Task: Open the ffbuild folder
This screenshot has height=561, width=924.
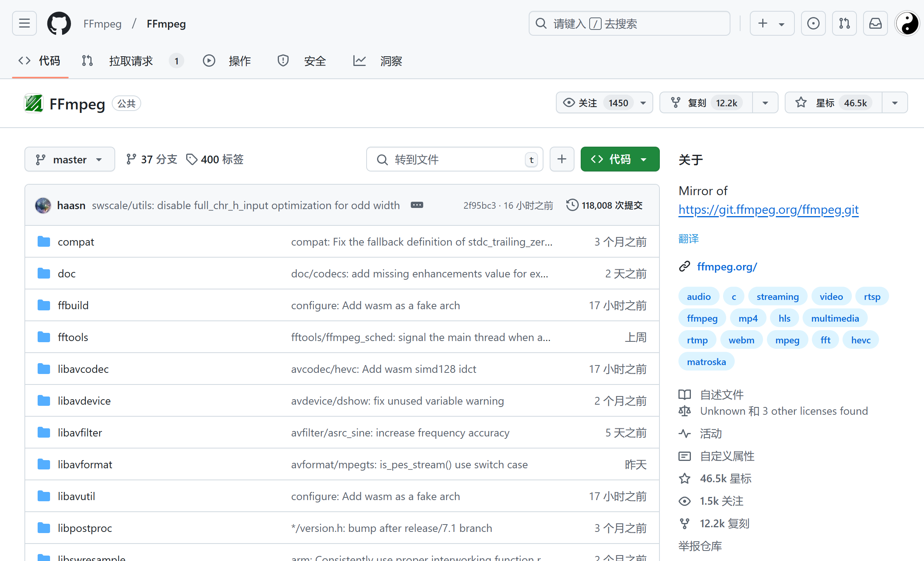Action: (73, 305)
